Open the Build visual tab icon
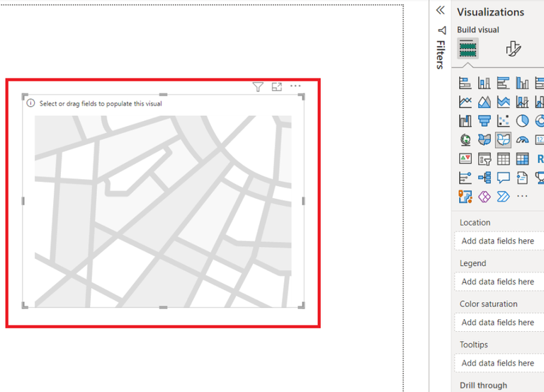The image size is (544, 392). pos(467,48)
